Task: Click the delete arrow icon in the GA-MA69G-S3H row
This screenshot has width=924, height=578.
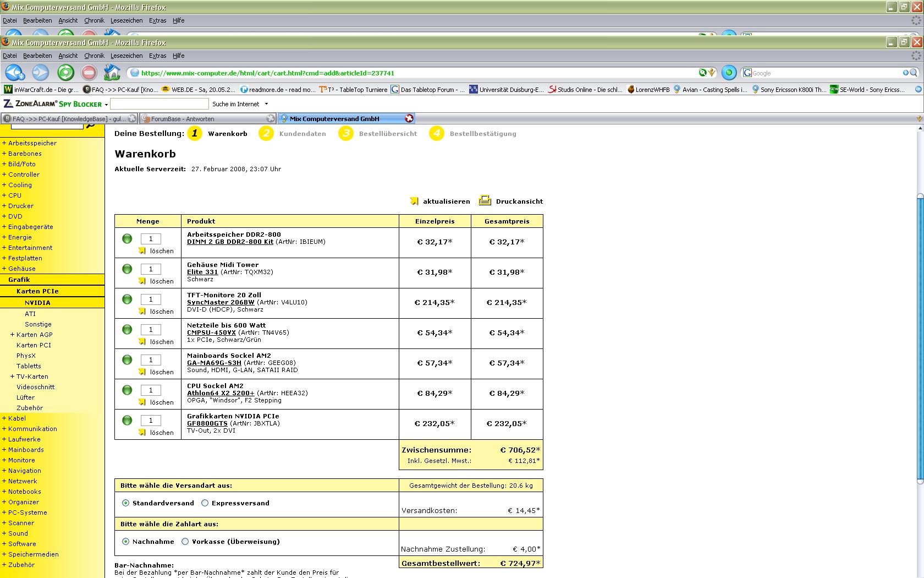Action: 142,372
